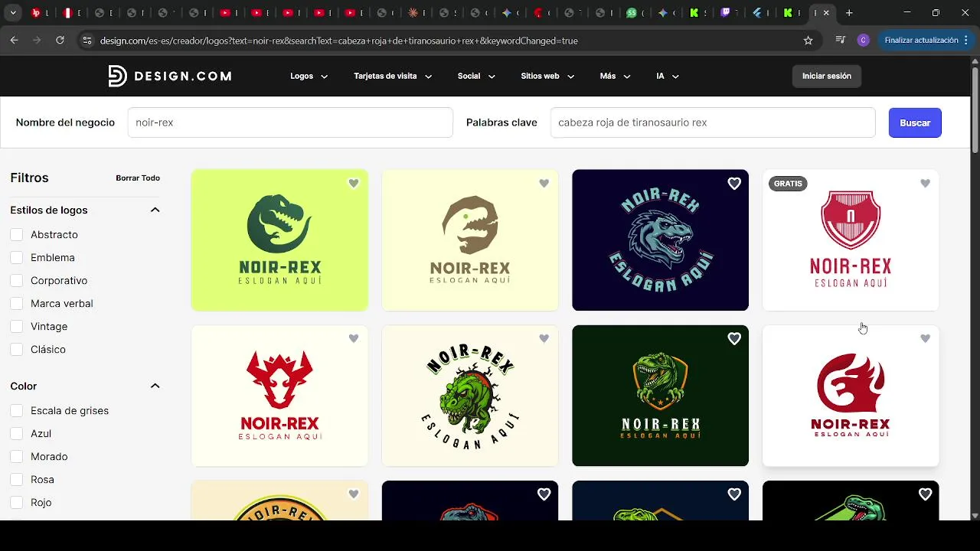Favorite the blue T-rex badge on navy background
The height and width of the screenshot is (551, 980).
click(x=734, y=184)
